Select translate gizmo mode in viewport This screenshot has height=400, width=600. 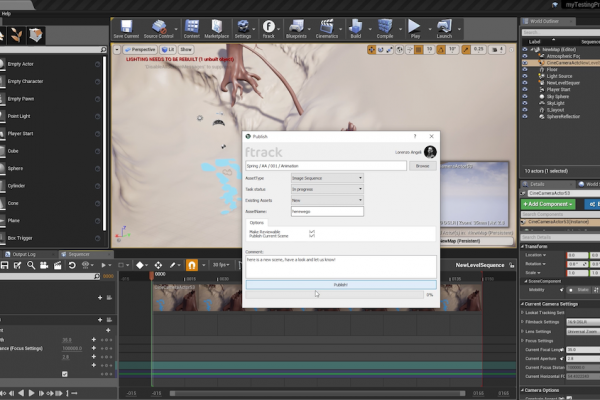pos(371,50)
